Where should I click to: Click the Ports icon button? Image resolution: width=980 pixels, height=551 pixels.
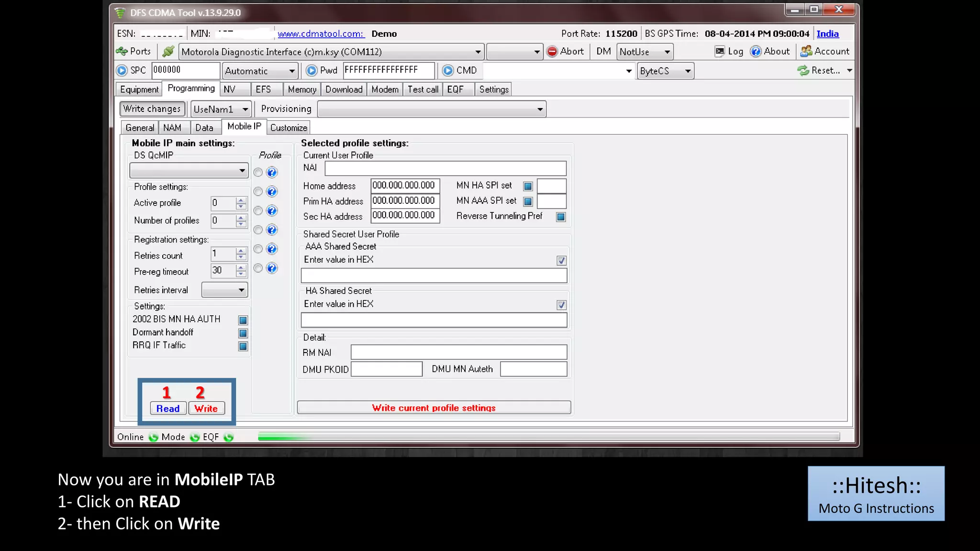click(x=122, y=51)
